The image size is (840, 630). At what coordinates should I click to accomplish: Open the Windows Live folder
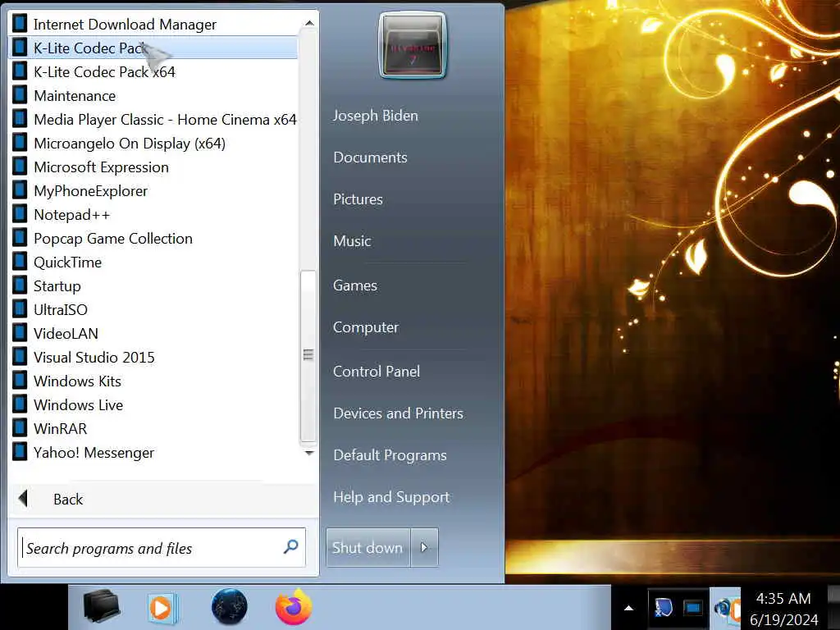(153, 405)
